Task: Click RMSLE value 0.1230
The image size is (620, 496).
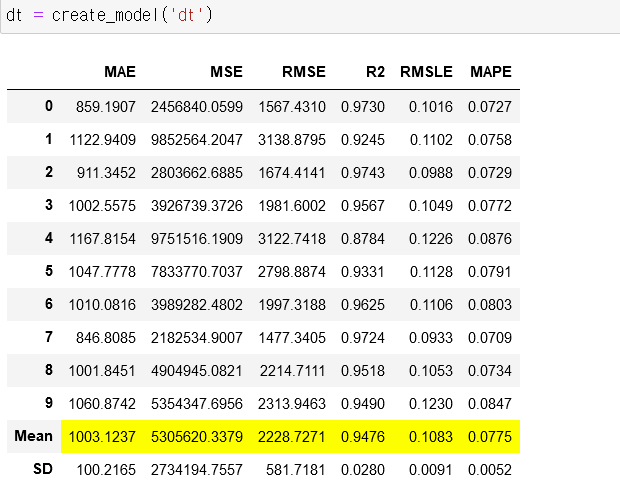Action: click(x=431, y=404)
